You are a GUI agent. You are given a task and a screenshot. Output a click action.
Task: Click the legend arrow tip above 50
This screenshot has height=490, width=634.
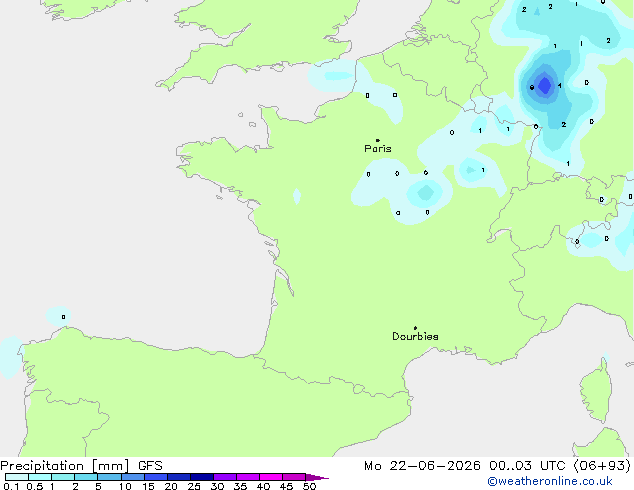[317, 477]
